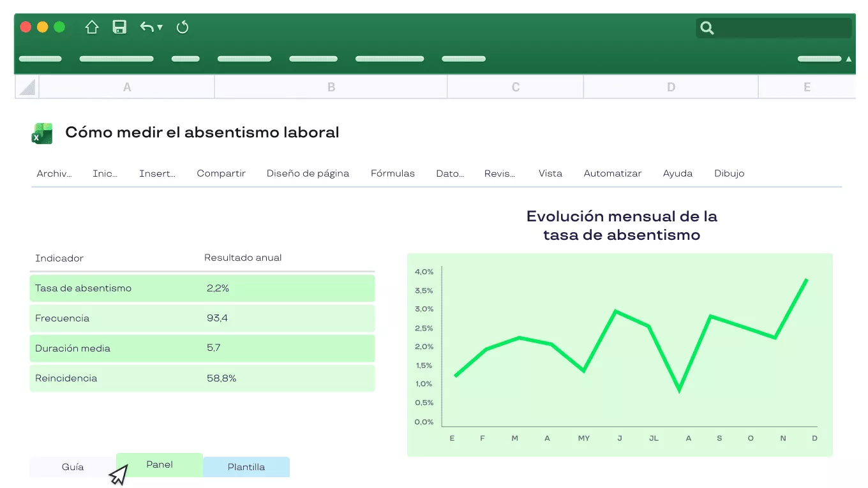Open the Insertar menu
The height and width of the screenshot is (488, 868).
coord(158,174)
